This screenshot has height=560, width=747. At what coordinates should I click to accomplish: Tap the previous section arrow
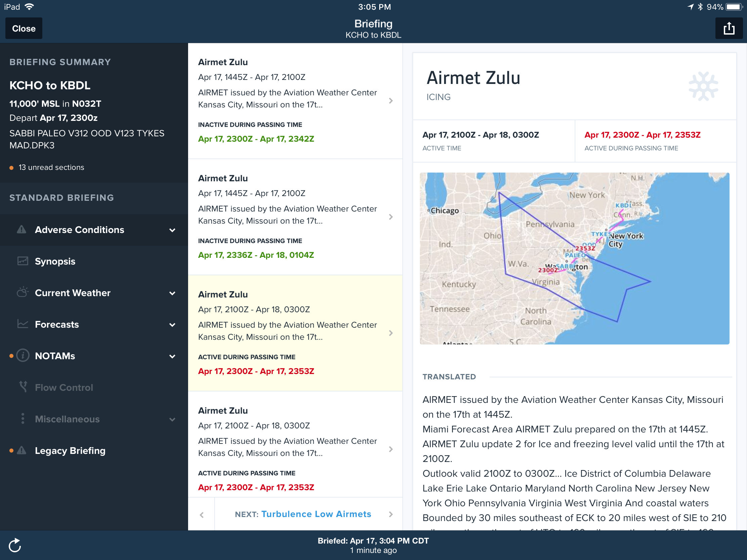click(202, 515)
